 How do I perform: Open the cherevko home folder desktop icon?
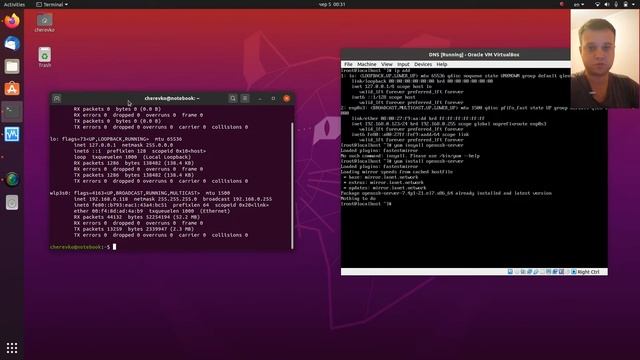click(x=44, y=23)
